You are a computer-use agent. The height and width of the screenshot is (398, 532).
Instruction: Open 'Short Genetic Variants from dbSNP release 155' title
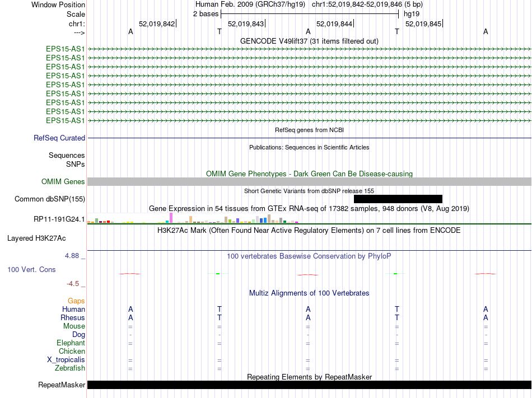click(x=309, y=191)
